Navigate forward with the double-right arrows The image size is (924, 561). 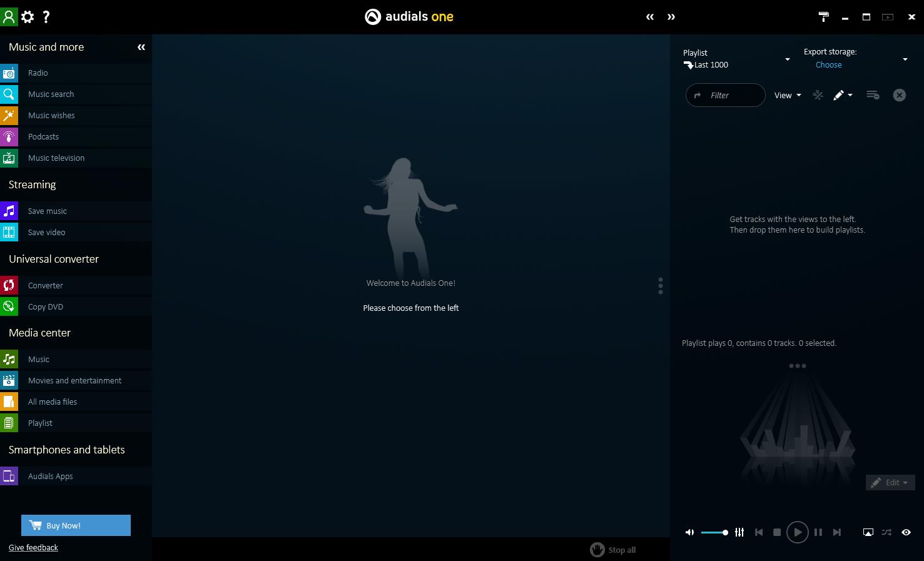671,17
